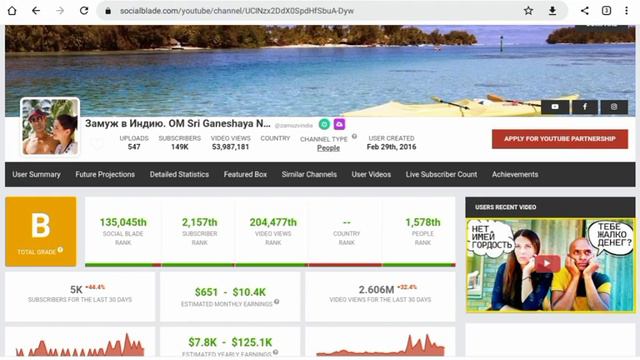640x360 pixels.
Task: Open the Similar Channels tab
Action: (309, 174)
